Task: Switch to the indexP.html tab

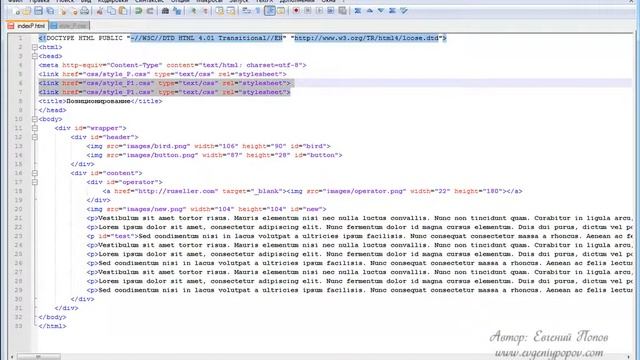Action: click(27, 26)
